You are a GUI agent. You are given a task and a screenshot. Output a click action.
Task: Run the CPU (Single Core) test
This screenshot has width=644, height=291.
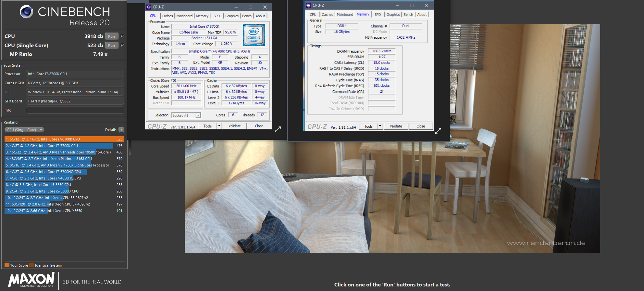pyautogui.click(x=112, y=46)
